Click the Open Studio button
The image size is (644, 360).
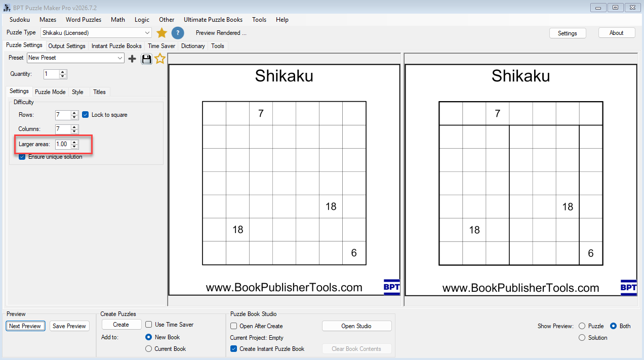(x=356, y=326)
